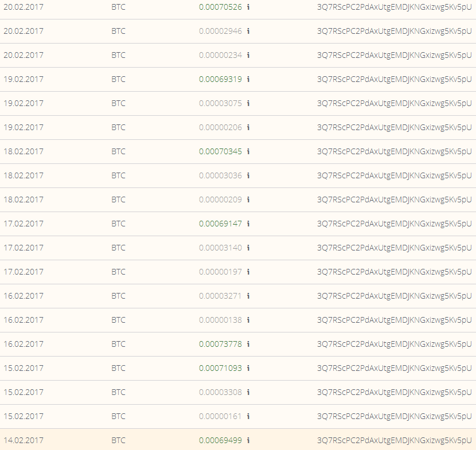
Task: Open info icon next to 0.00000161
Action: coord(248,416)
